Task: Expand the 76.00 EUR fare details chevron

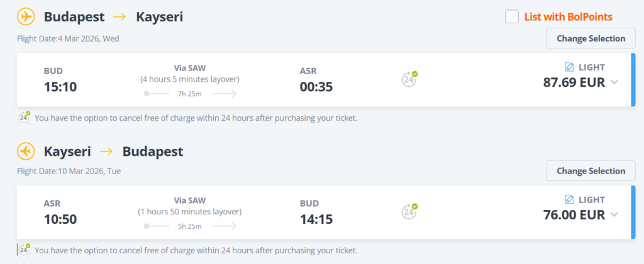Action: pyautogui.click(x=614, y=215)
